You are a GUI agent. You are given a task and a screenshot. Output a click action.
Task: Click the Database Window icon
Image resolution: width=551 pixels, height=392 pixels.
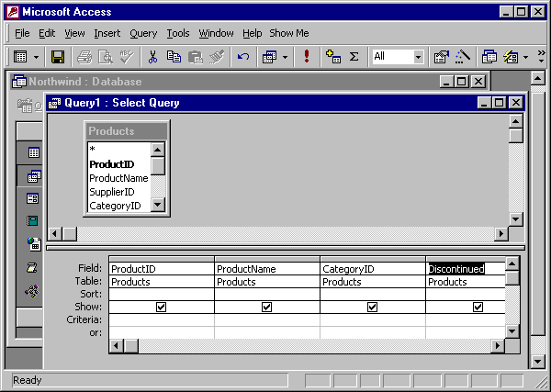click(489, 57)
